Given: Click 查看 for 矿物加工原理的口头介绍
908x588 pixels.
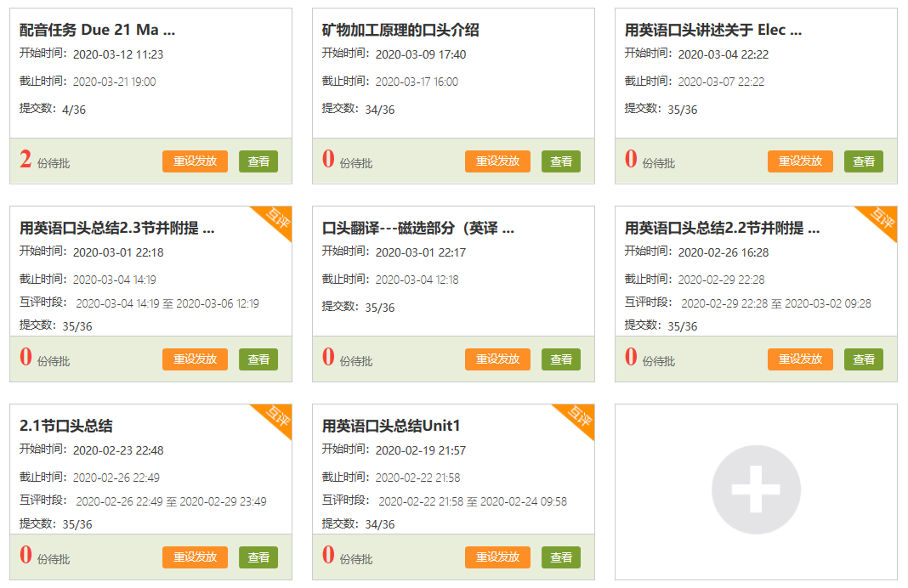Looking at the screenshot, I should [561, 161].
